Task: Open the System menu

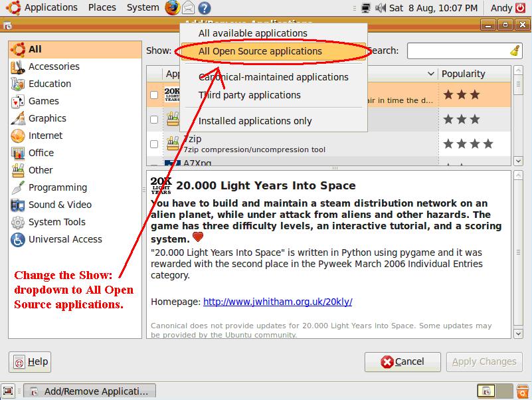Action: 143,7
